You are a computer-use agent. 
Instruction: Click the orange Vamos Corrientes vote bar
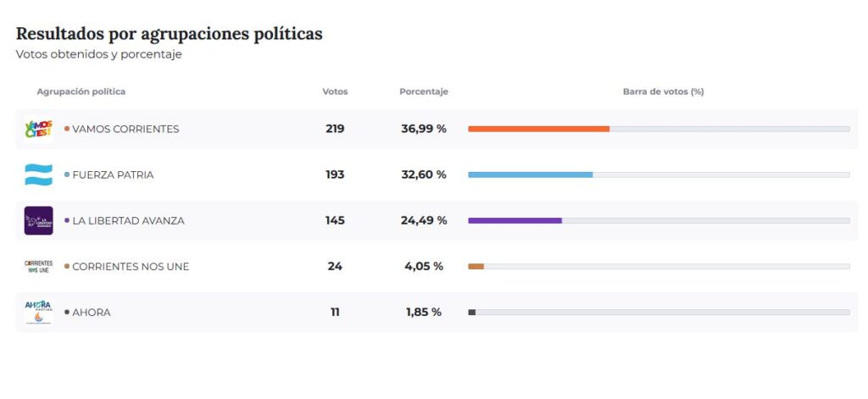[538, 129]
